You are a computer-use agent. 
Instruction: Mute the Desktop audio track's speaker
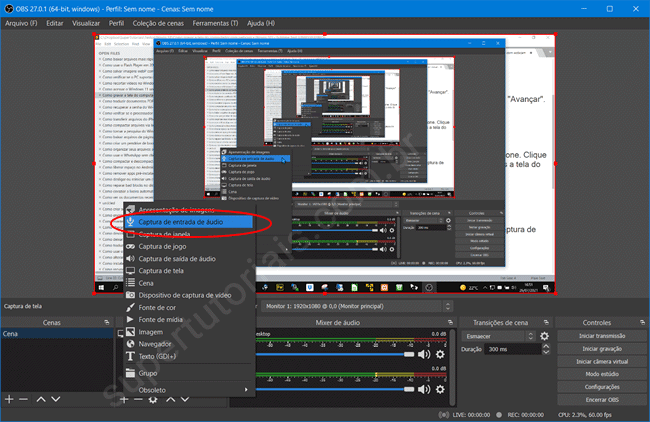425,354
